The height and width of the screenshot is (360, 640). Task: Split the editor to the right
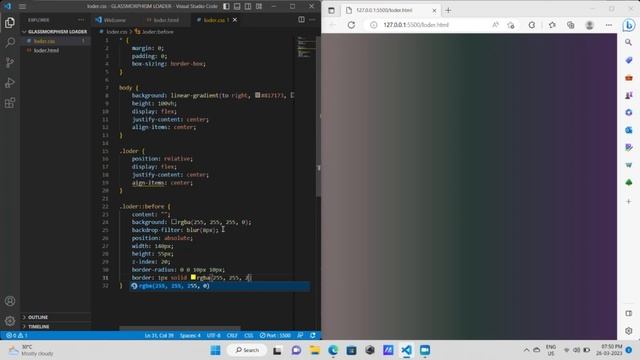click(x=301, y=20)
